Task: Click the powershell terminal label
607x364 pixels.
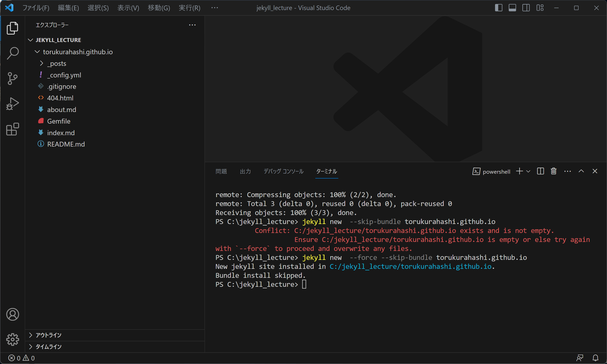Action: click(496, 172)
